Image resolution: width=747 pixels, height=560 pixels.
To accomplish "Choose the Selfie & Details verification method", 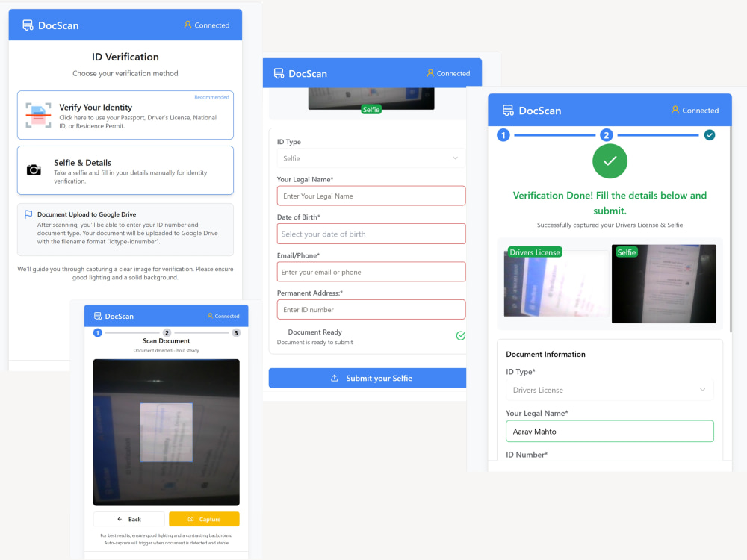I will coord(125,170).
